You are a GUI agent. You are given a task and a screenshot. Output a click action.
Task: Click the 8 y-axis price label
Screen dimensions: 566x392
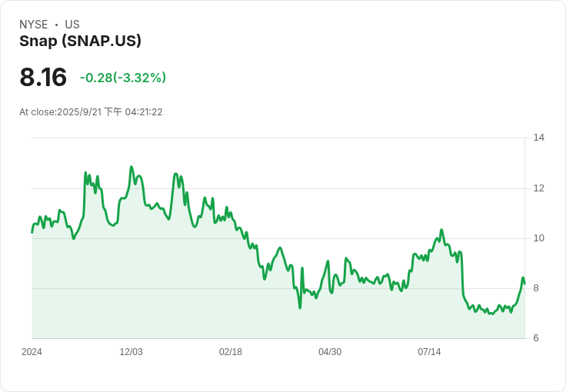(536, 288)
